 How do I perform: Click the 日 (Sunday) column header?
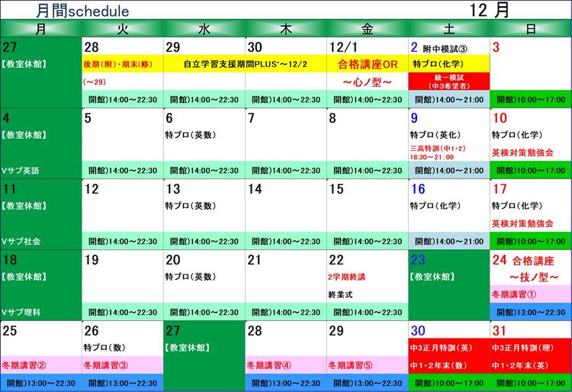click(530, 30)
